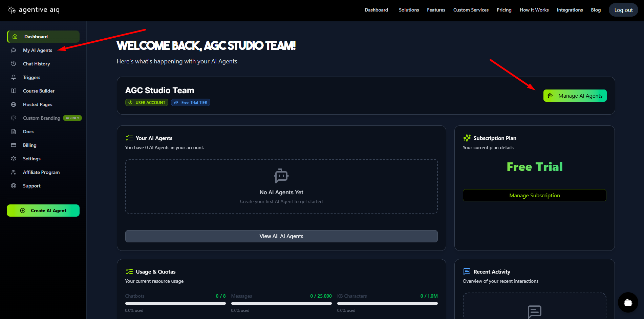Click the My AI Agents robot icon
This screenshot has width=644, height=319.
[14, 50]
